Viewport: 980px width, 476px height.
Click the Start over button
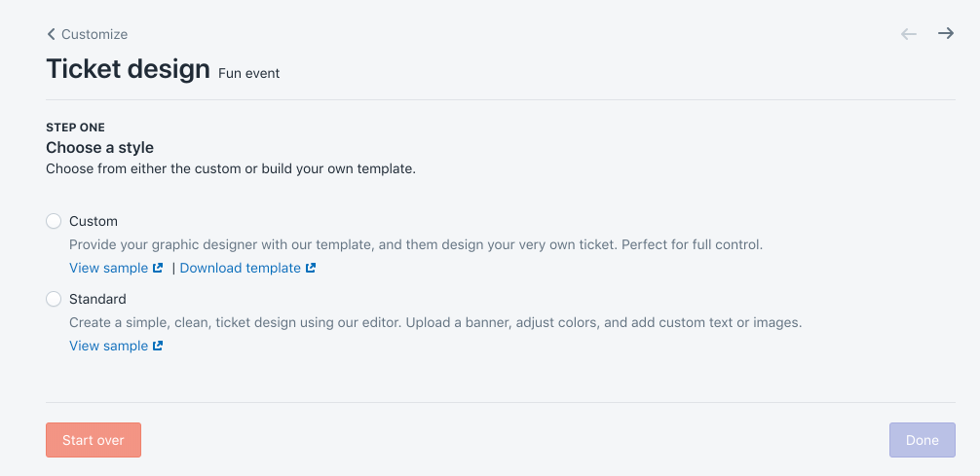coord(94,440)
